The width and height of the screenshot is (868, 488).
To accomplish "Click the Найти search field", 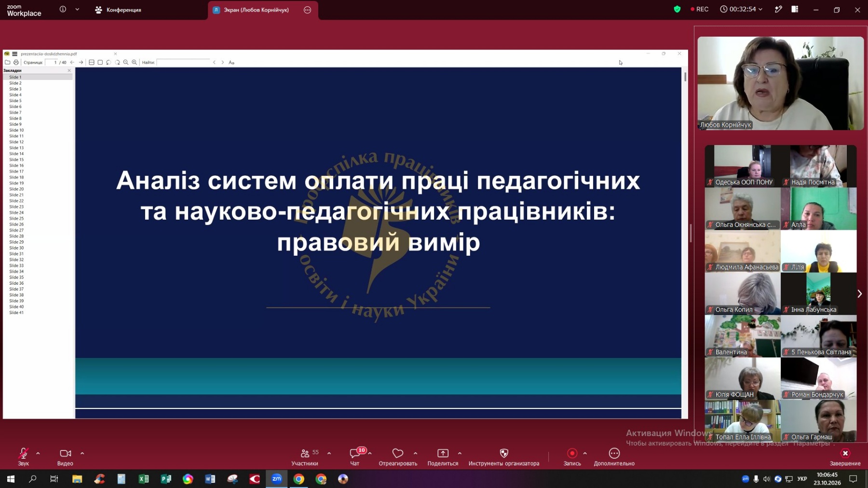I will 183,62.
